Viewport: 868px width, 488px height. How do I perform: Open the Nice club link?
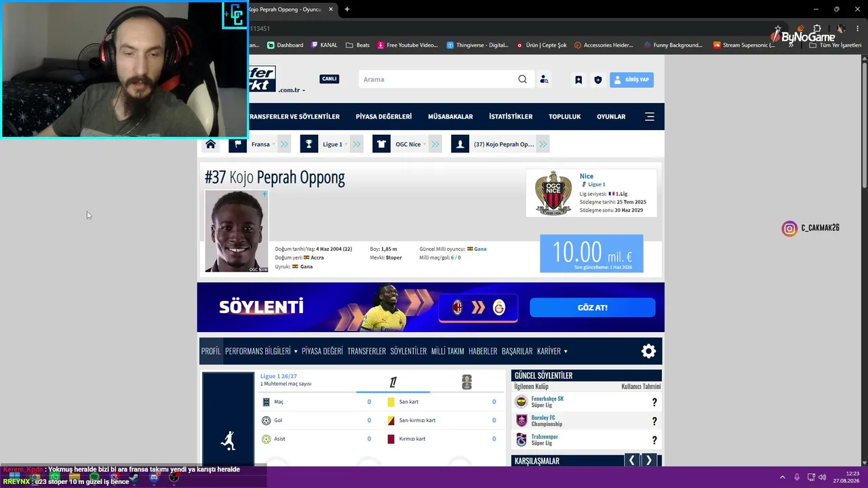[587, 176]
